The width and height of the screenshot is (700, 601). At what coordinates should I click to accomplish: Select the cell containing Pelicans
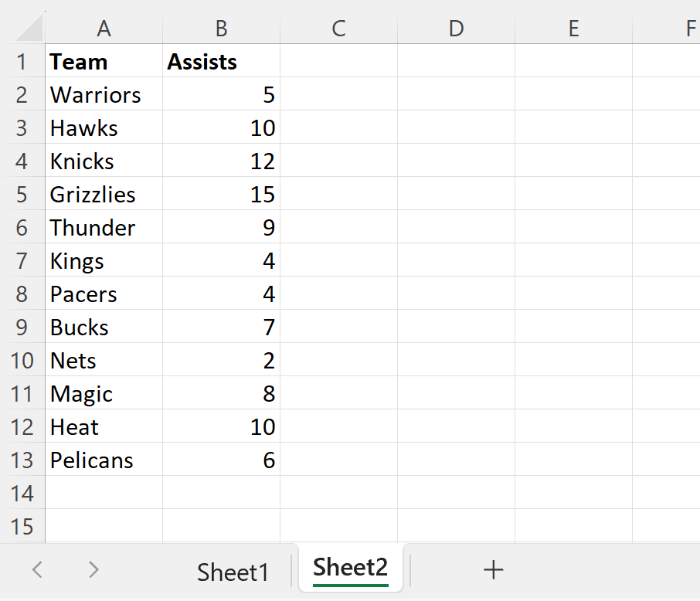[104, 460]
